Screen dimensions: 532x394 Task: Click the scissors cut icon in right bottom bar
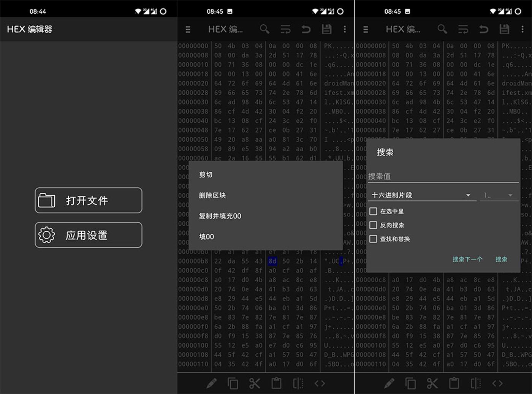pos(432,383)
